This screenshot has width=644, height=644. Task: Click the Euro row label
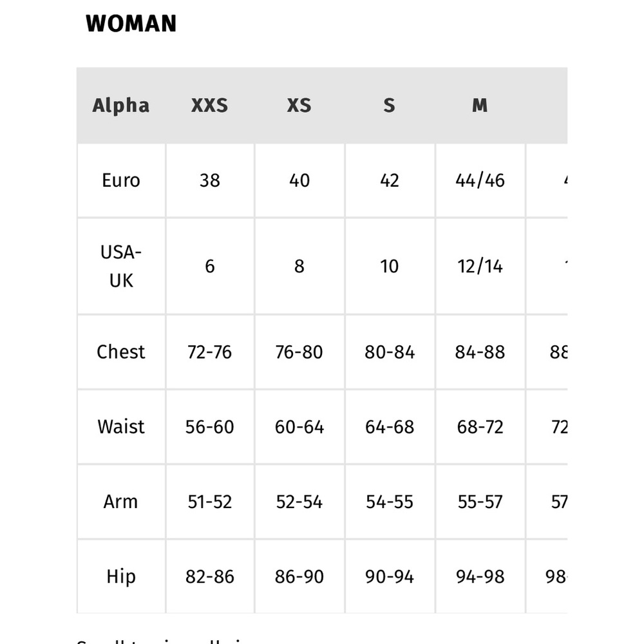tap(121, 180)
